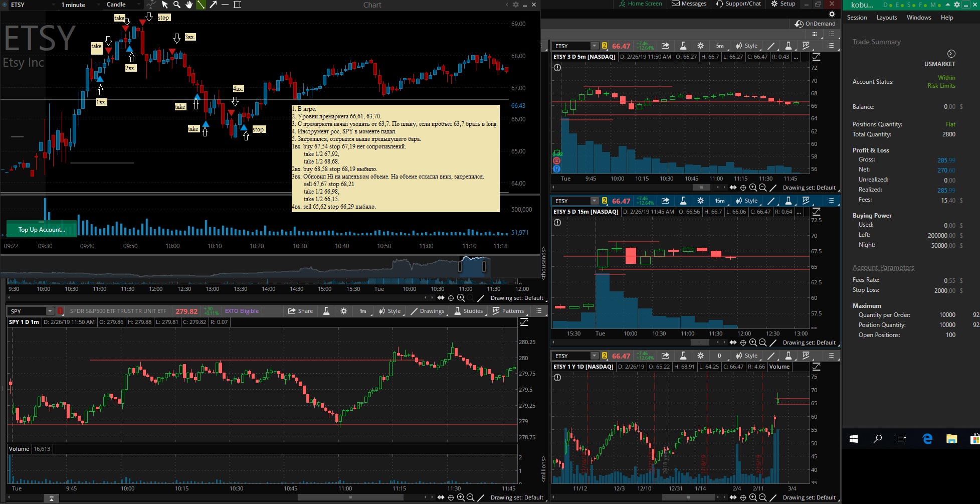Open Patterns menu on SPY chart
980x504 pixels.
pos(508,311)
